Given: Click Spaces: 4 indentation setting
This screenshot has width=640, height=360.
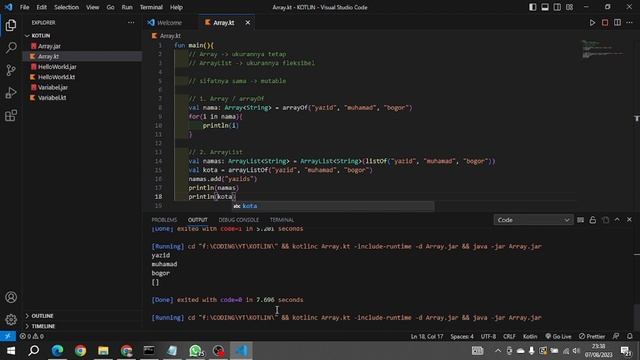Looking at the screenshot, I should [462, 336].
